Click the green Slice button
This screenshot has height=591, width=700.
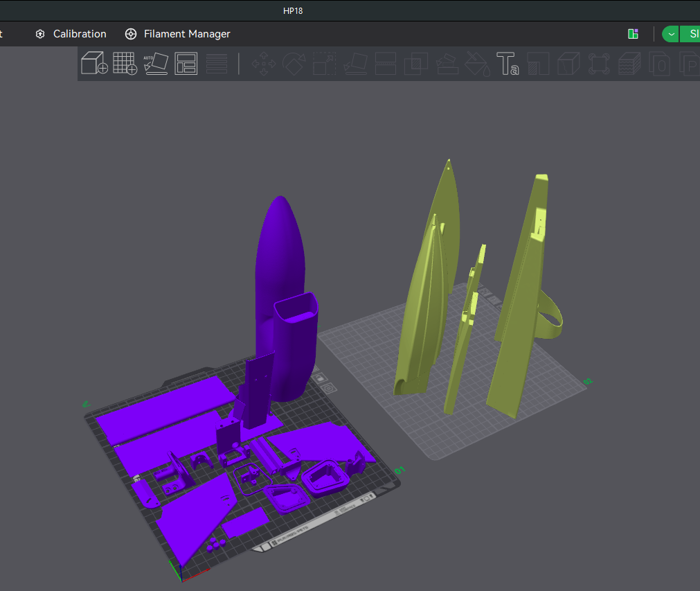point(690,34)
